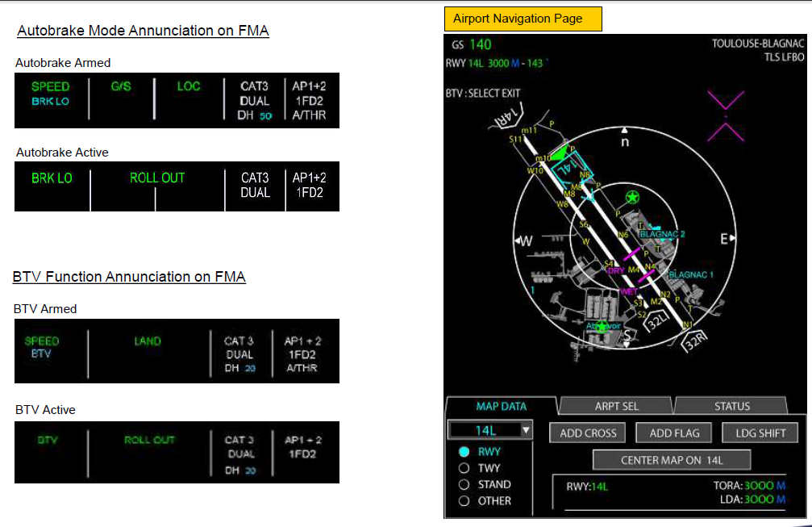Click the Autobrake Active caption
812x527 pixels.
[x=62, y=153]
